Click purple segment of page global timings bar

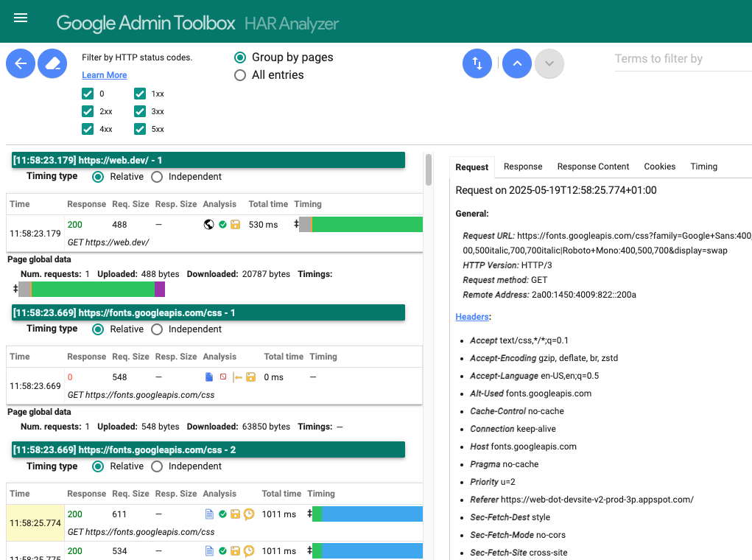point(160,289)
